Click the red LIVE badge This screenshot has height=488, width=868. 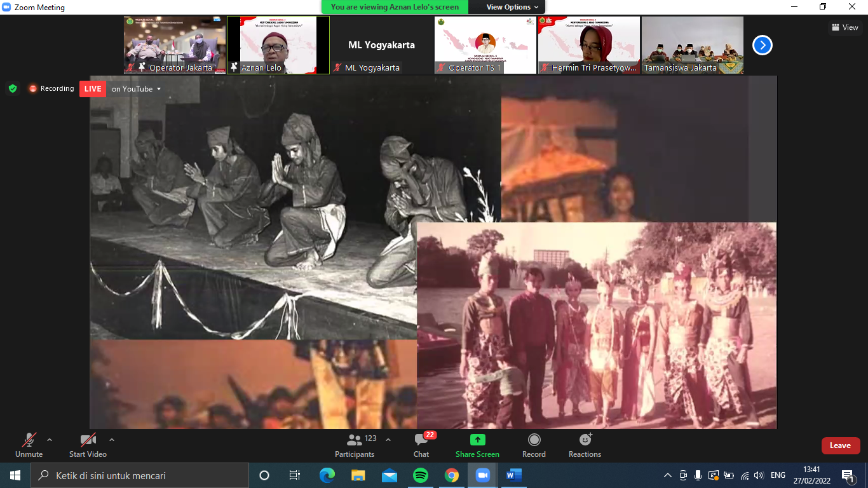coord(93,89)
